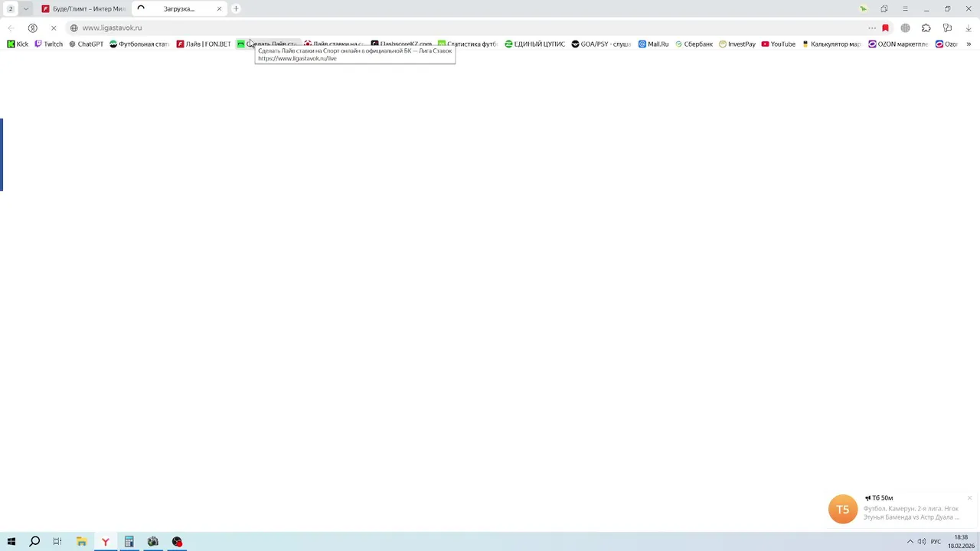This screenshot has width=980, height=551.
Task: Open the Windows Start menu
Action: pos(11,542)
